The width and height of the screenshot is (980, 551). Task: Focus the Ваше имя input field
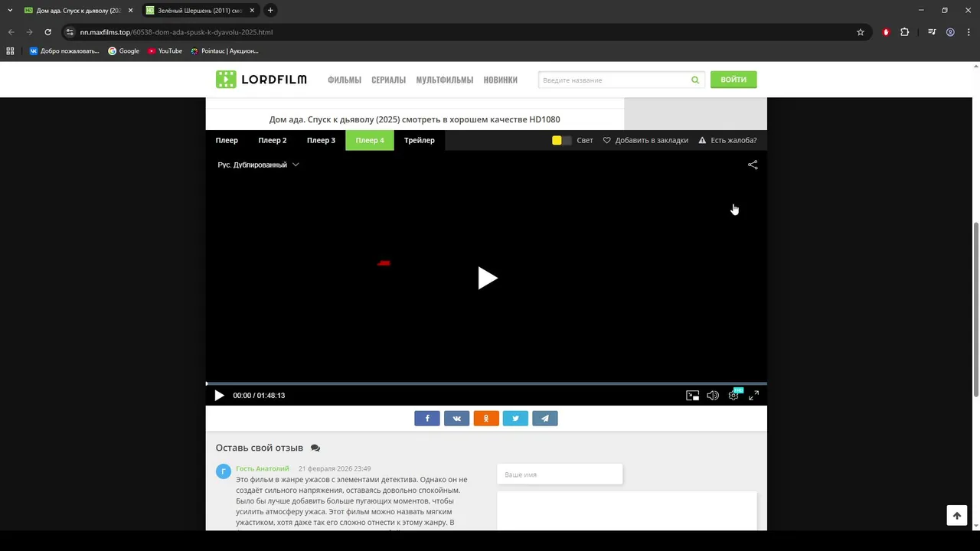pos(560,474)
